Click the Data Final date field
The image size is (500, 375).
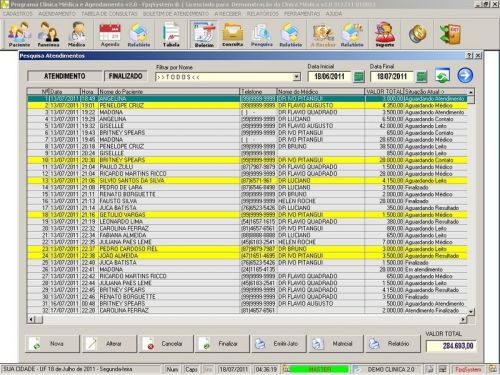[392, 77]
